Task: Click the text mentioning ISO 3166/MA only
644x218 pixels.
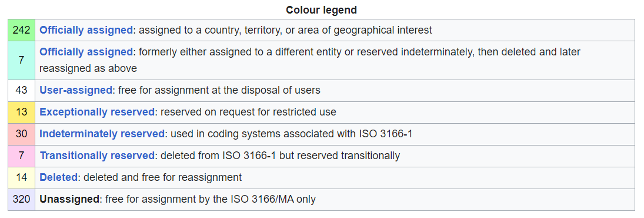Action: (211, 200)
